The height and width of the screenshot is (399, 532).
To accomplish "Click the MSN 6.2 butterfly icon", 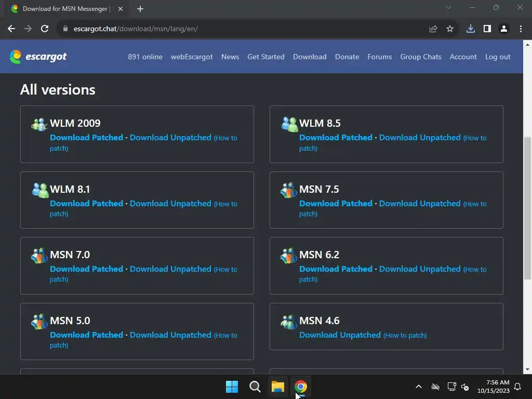I will pos(289,256).
